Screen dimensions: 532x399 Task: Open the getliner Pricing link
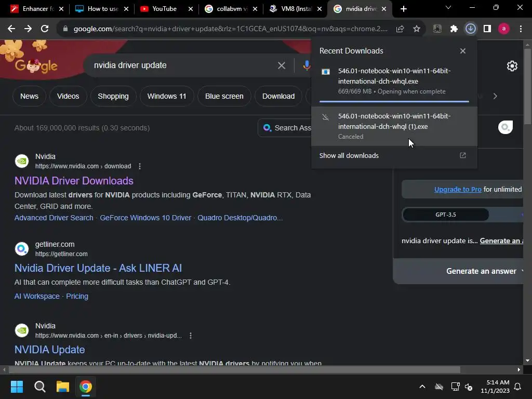77,296
